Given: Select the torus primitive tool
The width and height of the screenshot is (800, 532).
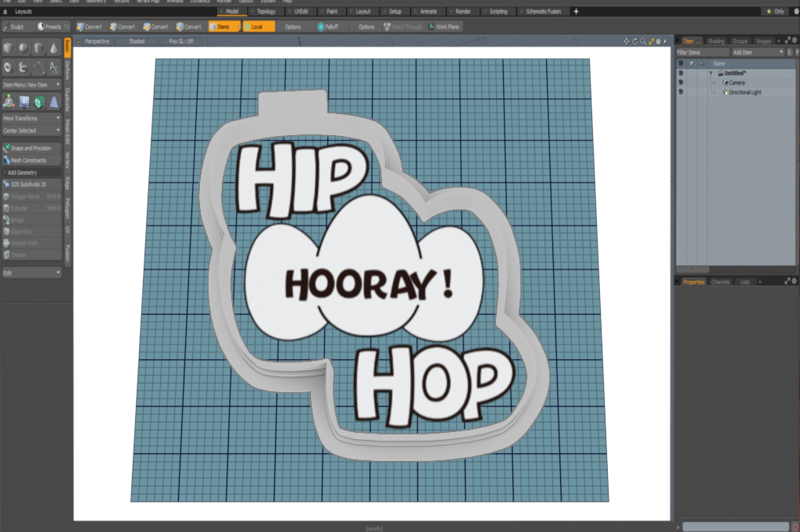Looking at the screenshot, I should (x=8, y=67).
